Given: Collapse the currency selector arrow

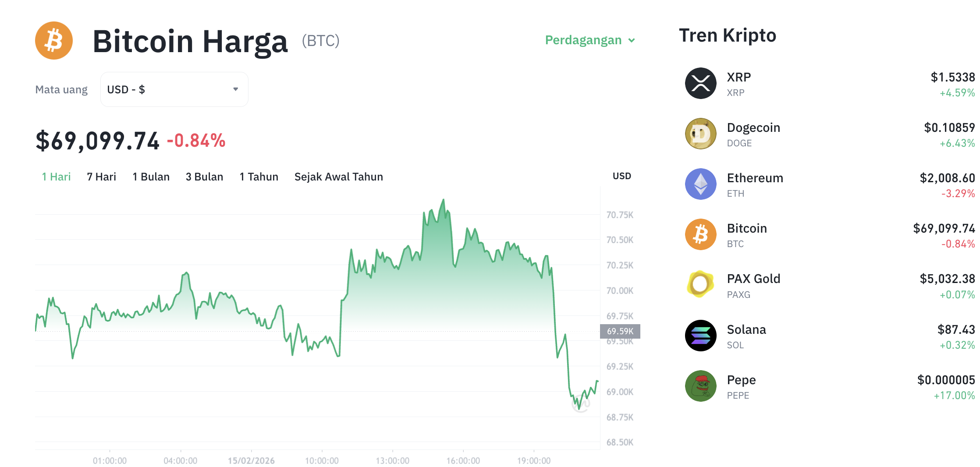Looking at the screenshot, I should [235, 89].
